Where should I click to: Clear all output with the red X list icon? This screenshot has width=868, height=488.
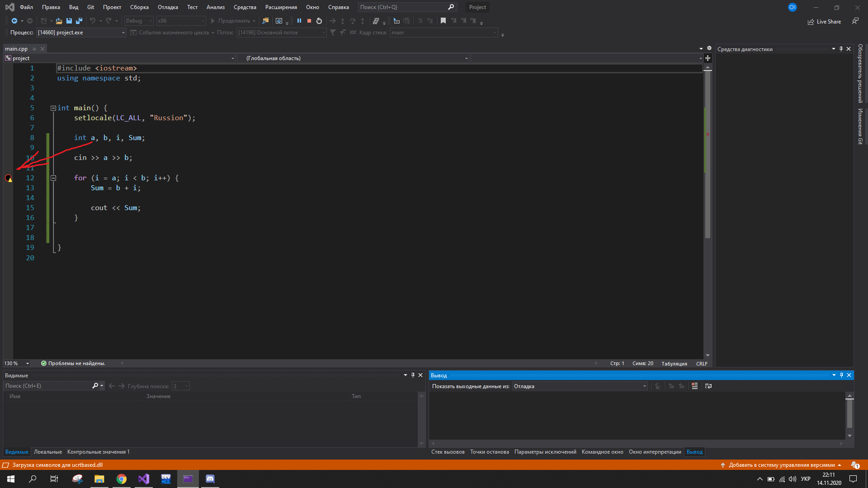695,386
